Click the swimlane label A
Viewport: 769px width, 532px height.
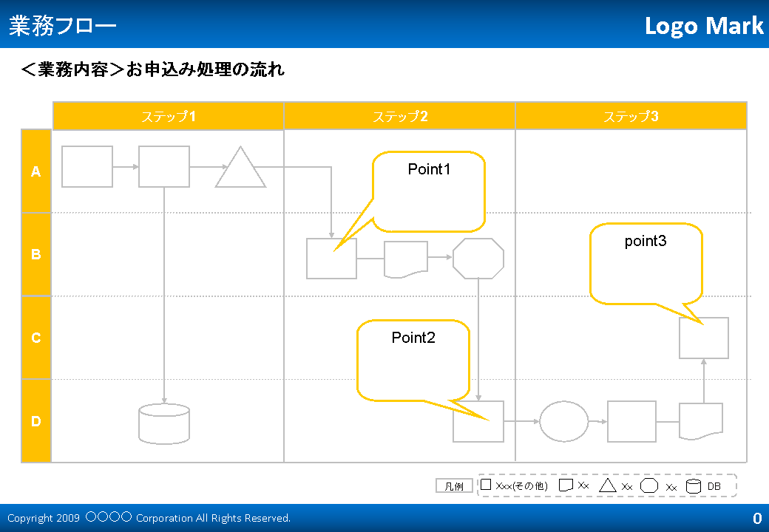35,171
